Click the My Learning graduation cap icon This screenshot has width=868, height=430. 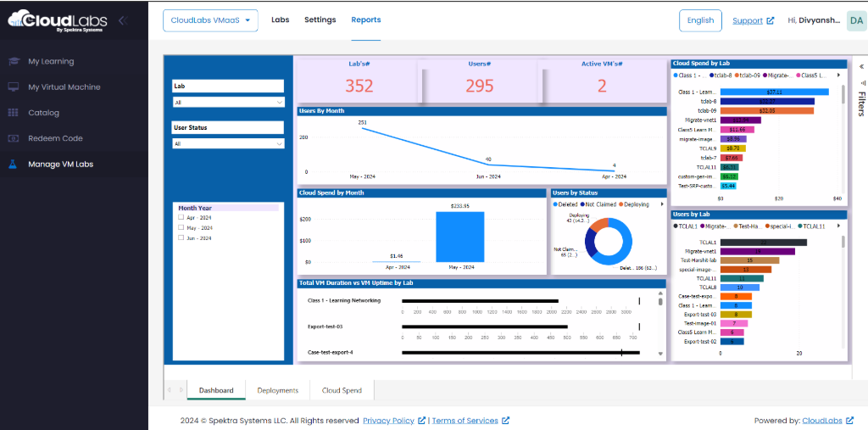(14, 62)
